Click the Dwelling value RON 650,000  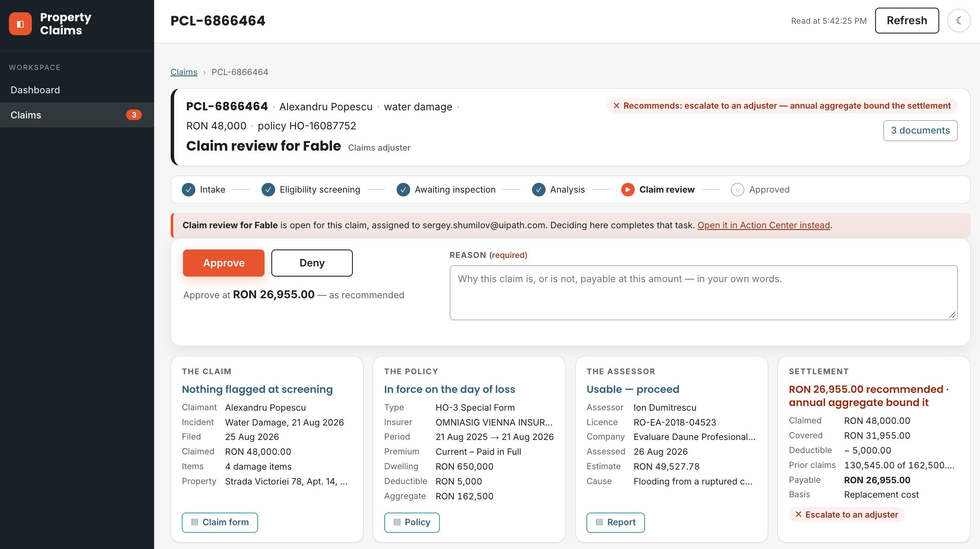tap(465, 467)
